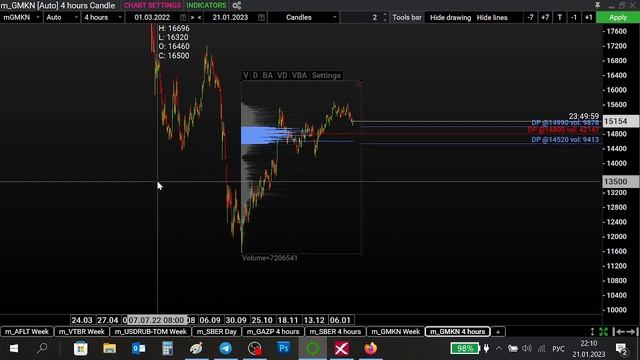
Task: Toggle BA mode in volume profile
Action: 267,76
